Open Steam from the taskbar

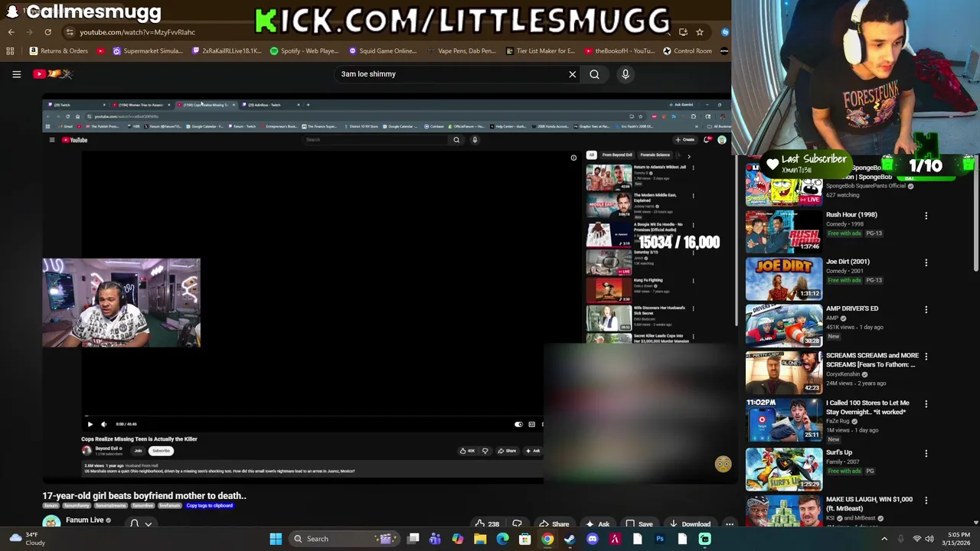tap(570, 539)
